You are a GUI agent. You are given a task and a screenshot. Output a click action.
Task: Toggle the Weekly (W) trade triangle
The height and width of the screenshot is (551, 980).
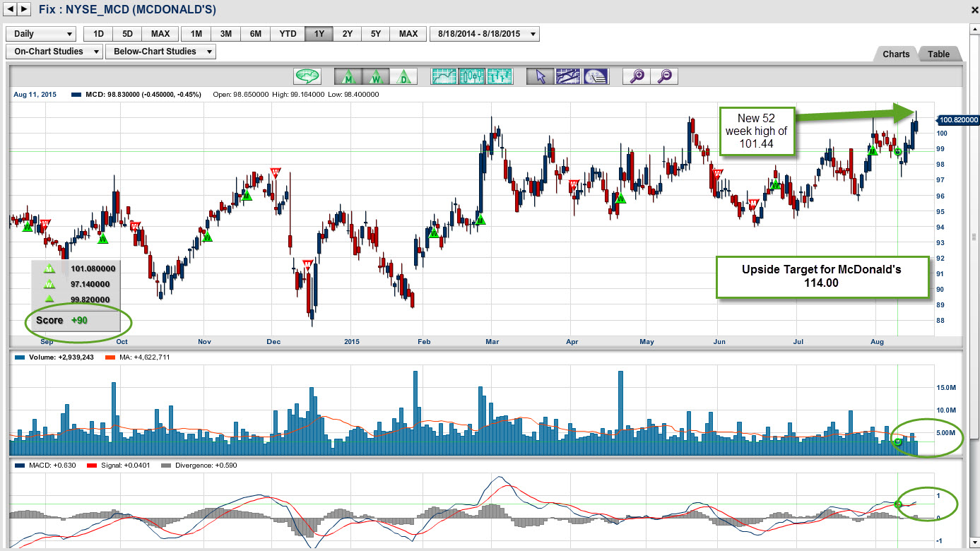pyautogui.click(x=375, y=76)
